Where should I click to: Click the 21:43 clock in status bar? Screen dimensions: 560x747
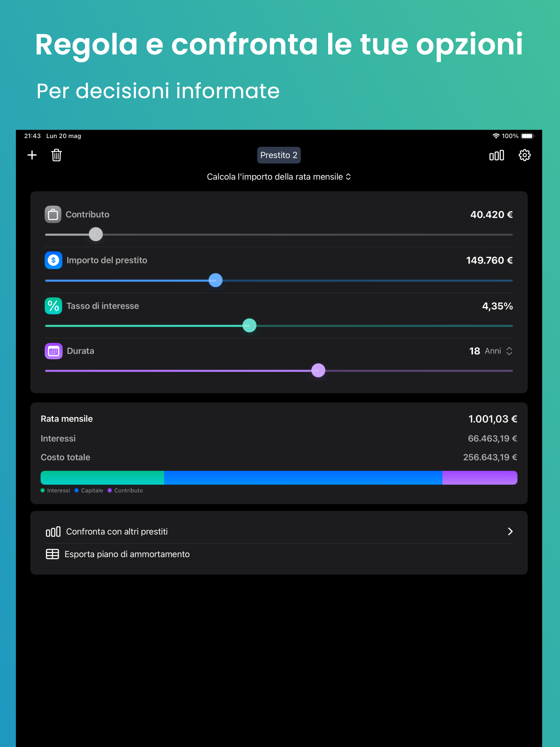(x=33, y=136)
